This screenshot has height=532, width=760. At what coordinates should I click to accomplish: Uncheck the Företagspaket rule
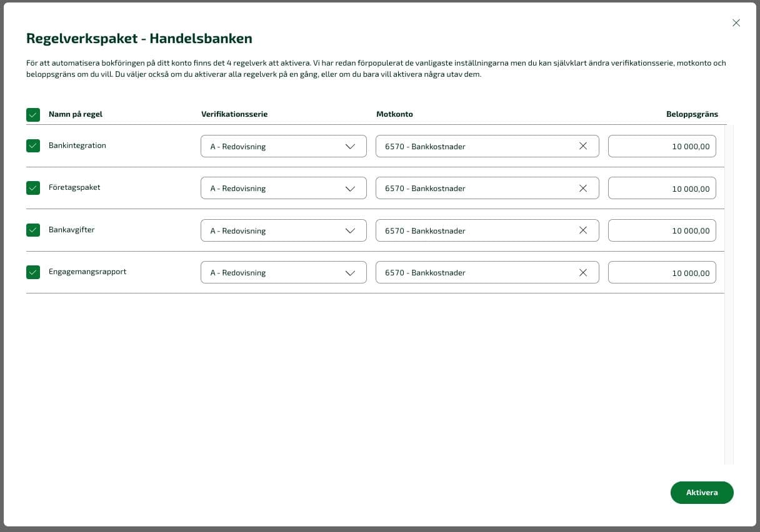[33, 187]
